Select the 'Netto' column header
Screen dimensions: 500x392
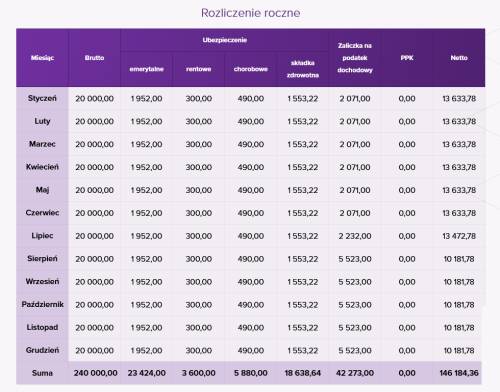[459, 58]
